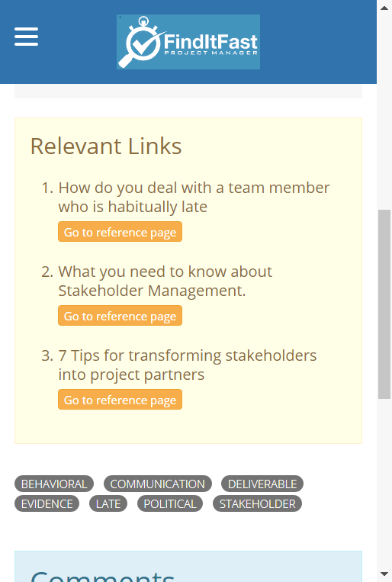The height and width of the screenshot is (582, 392).
Task: Open the hamburger navigation menu
Action: click(x=27, y=37)
